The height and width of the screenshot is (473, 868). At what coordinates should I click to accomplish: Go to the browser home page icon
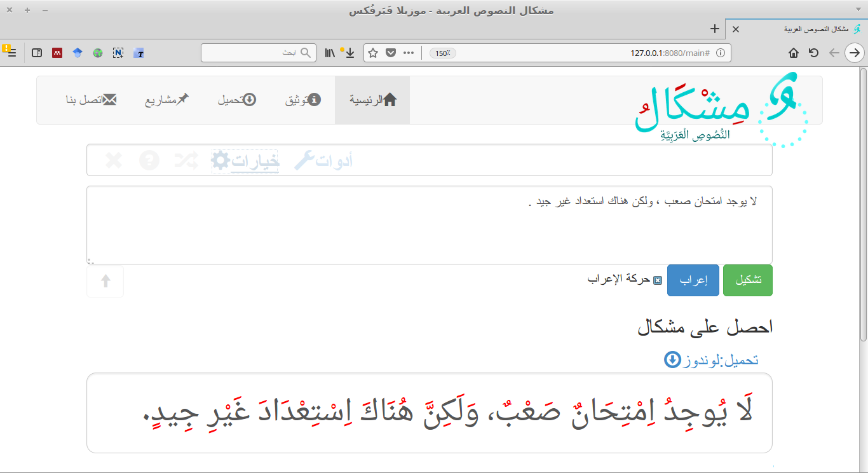click(794, 53)
